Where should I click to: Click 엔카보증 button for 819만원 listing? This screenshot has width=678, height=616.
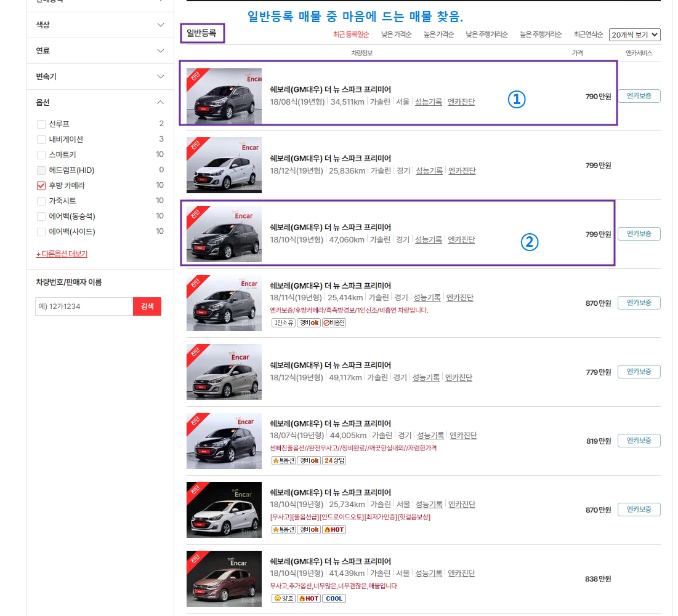point(639,441)
